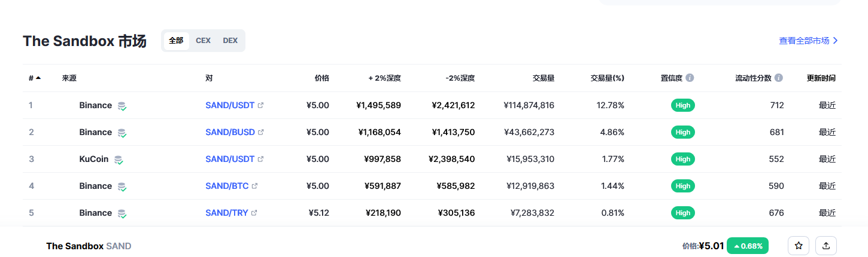Screen dimensions: 868x257
Task: Click volume value ¥12,919,863
Action: (532, 186)
